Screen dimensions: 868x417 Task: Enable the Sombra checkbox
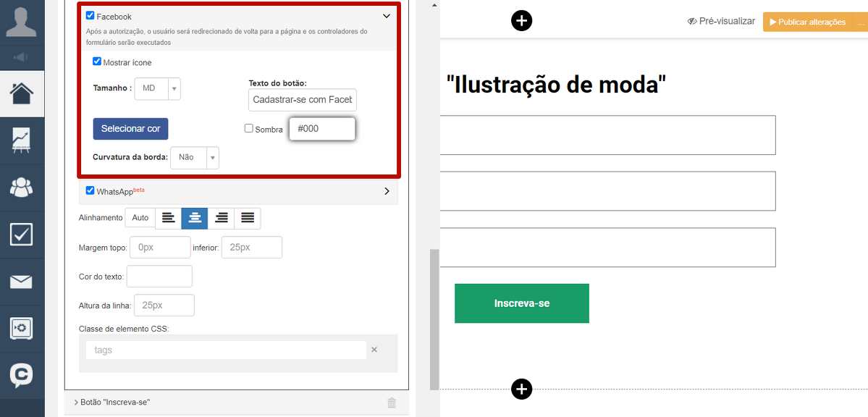249,128
